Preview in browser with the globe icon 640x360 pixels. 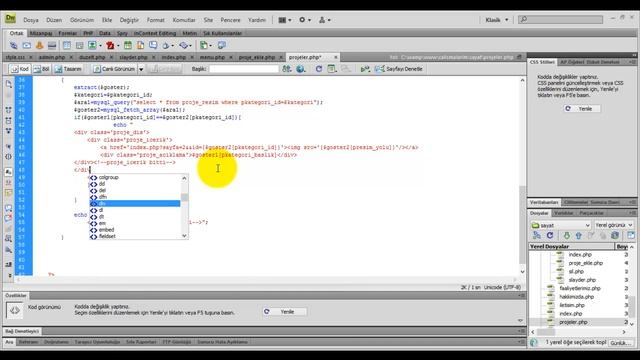pyautogui.click(x=301, y=69)
